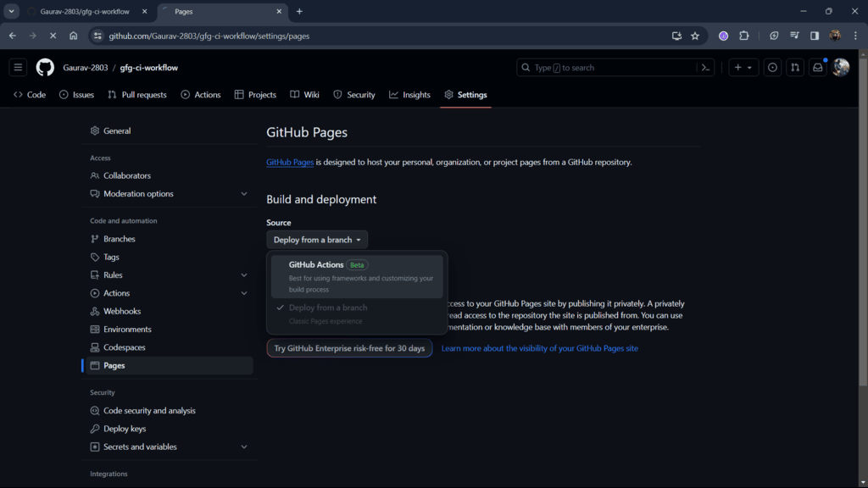Viewport: 868px width, 488px height.
Task: Open the Issues repository tab
Action: pyautogui.click(x=77, y=95)
